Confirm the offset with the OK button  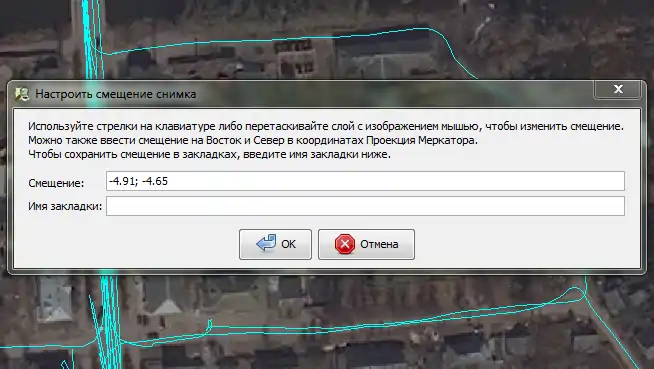(x=275, y=244)
